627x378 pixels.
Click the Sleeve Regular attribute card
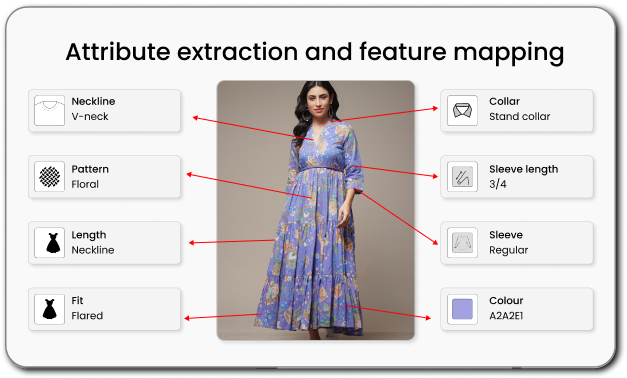[x=517, y=243]
